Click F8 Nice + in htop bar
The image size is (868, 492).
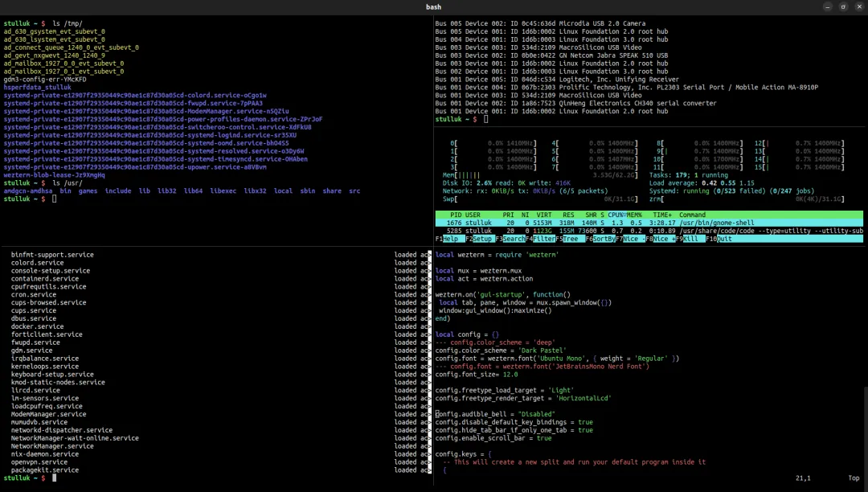click(x=661, y=239)
